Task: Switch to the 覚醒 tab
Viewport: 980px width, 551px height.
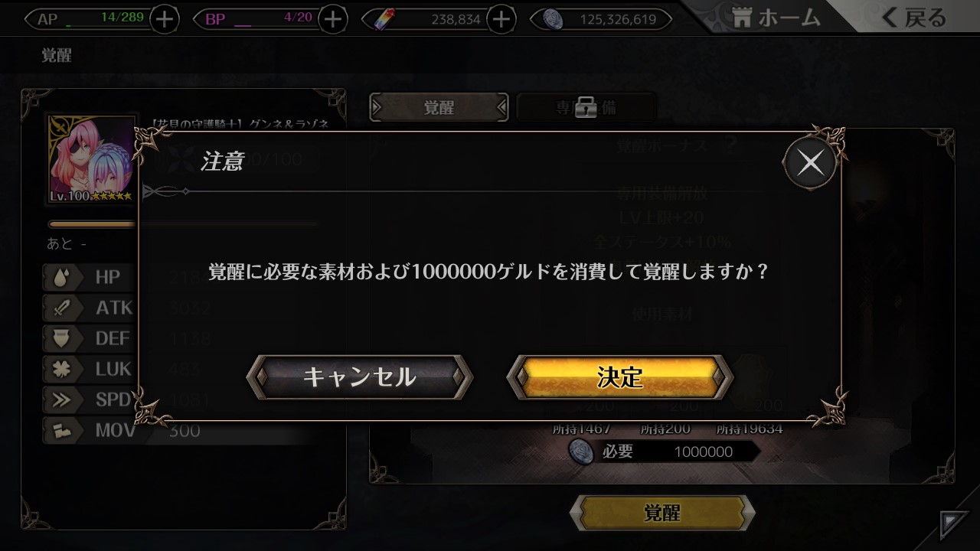Action: click(x=439, y=107)
